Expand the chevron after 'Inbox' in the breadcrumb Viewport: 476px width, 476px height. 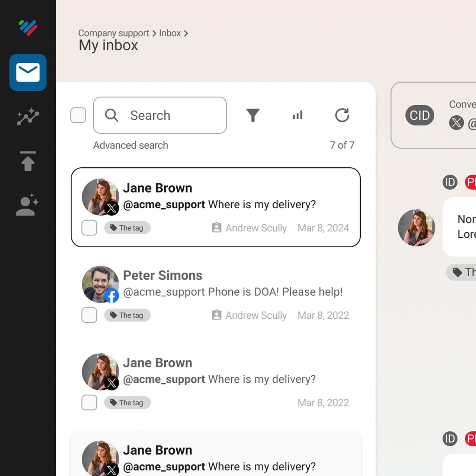pos(186,33)
